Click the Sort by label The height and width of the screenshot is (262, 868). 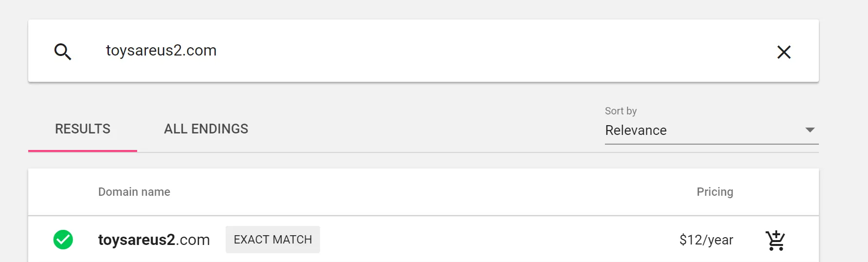coord(620,111)
